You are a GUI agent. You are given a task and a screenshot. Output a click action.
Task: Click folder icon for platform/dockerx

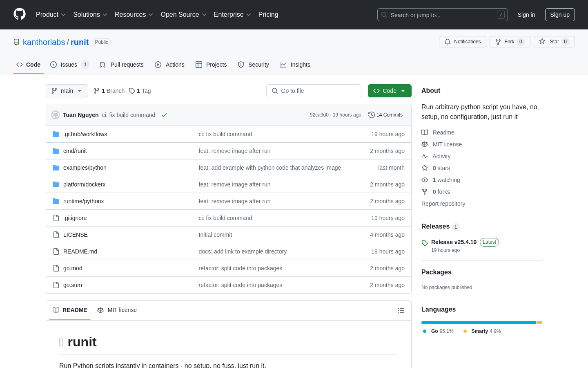coord(56,184)
